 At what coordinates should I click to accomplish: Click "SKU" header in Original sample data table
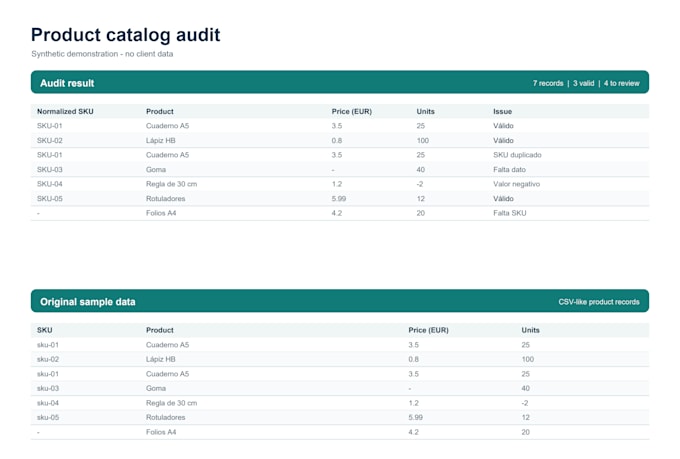pos(45,330)
